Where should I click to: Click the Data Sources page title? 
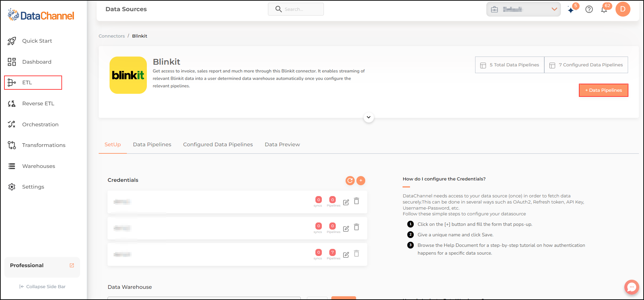126,9
